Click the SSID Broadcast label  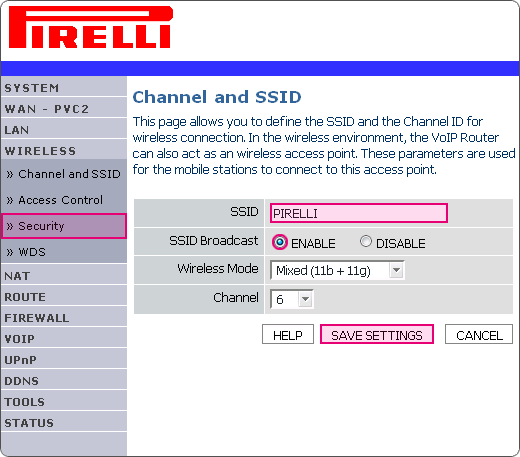(x=214, y=241)
